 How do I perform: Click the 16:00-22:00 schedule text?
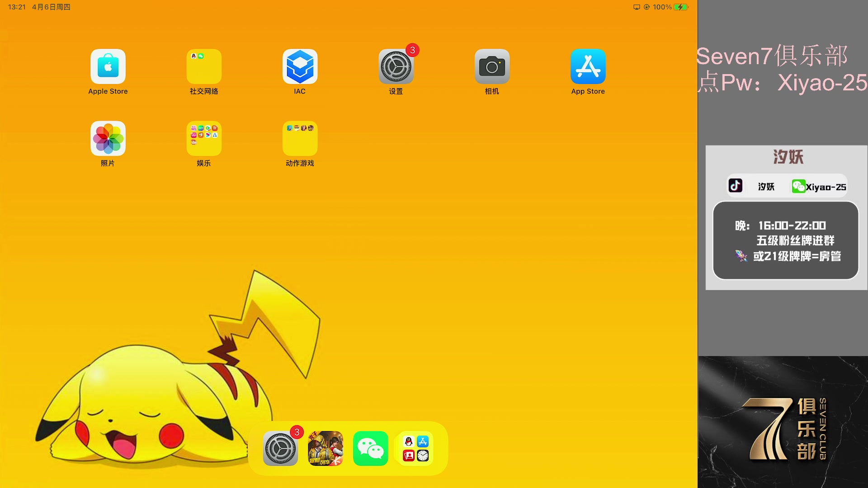pyautogui.click(x=792, y=225)
